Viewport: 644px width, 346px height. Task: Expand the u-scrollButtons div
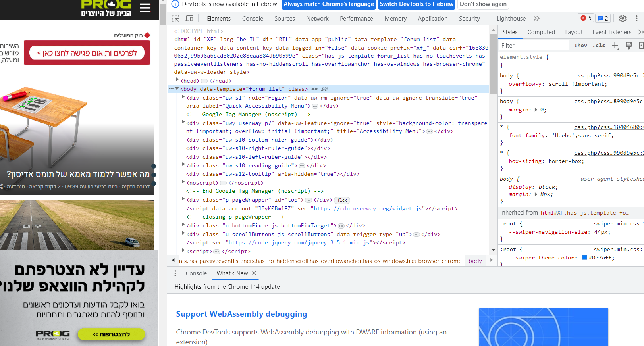(183, 234)
